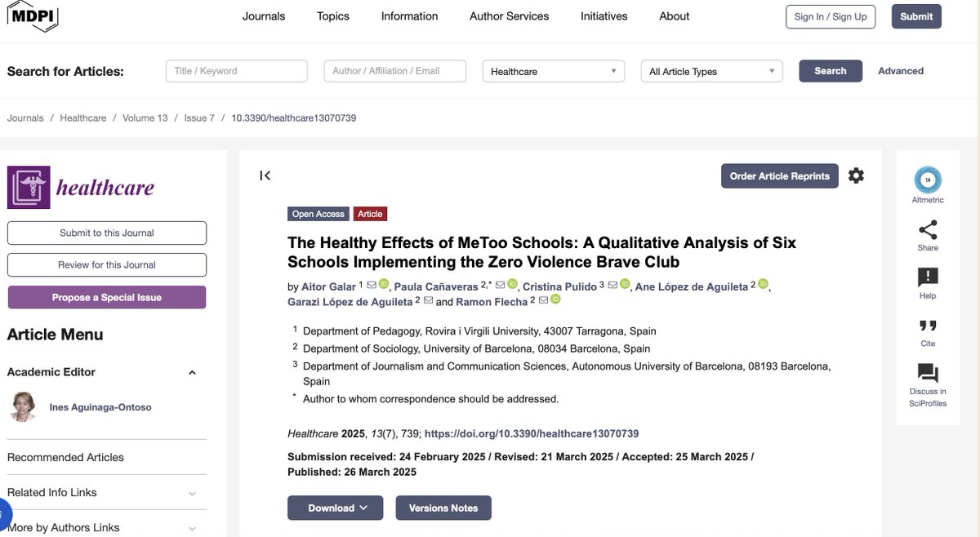Click Propose a Special Issue button
The image size is (980, 537).
[x=107, y=297]
